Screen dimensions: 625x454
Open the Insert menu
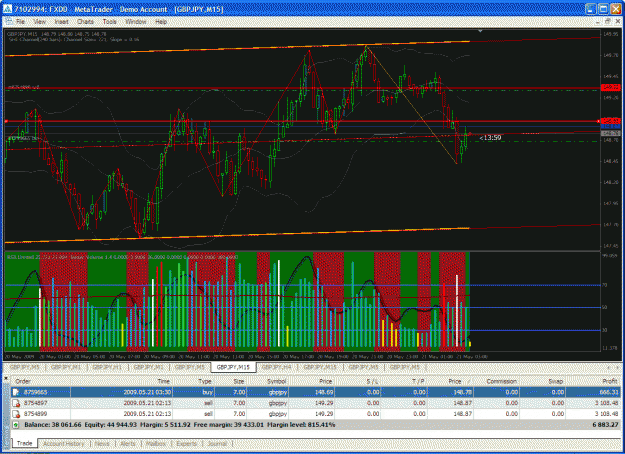61,22
